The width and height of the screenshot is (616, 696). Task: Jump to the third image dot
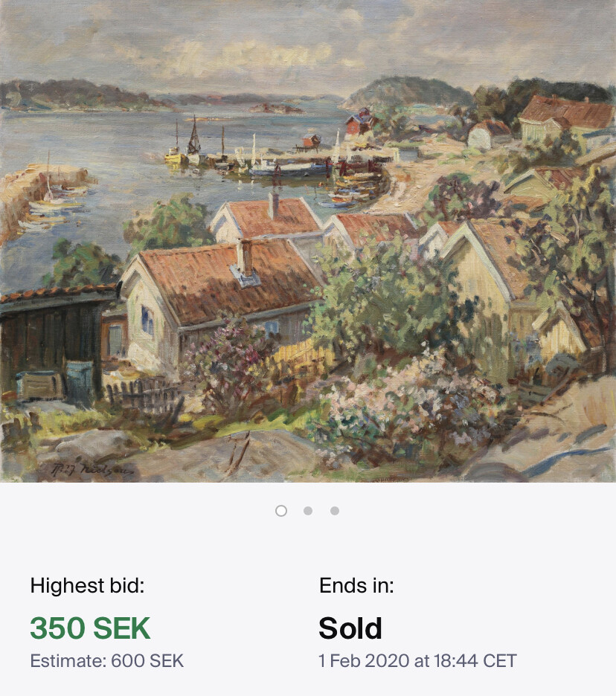pyautogui.click(x=335, y=511)
